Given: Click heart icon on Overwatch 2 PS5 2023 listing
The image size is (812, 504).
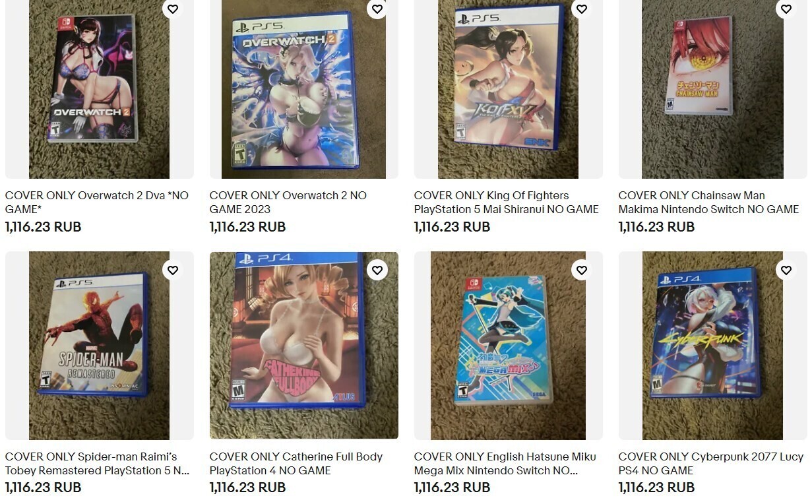Looking at the screenshot, I should 377,9.
